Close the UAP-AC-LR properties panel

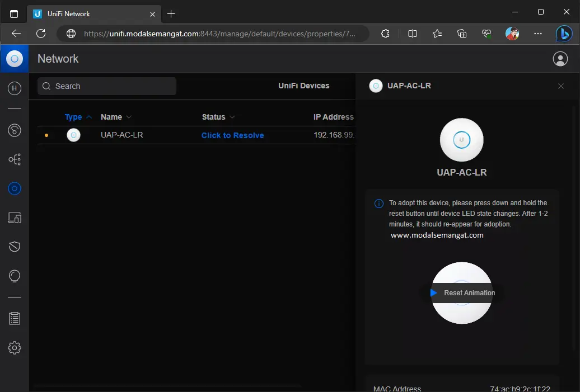561,86
